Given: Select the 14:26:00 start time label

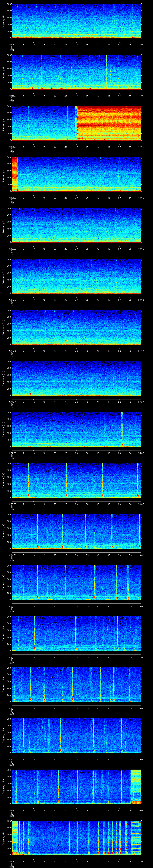Looking at the screenshot, I should [x=12, y=657].
